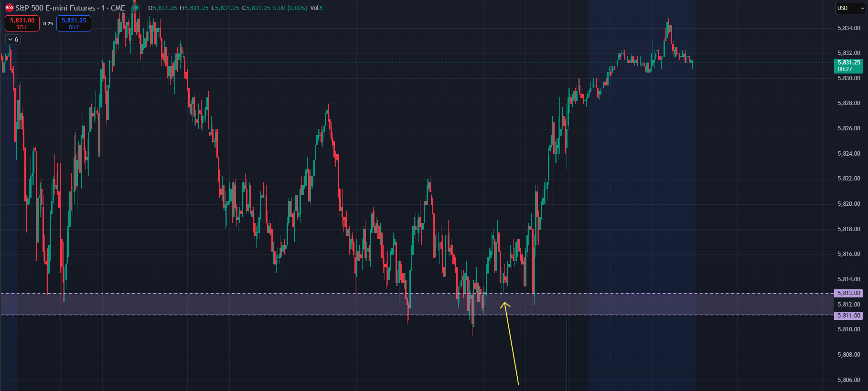Click the green 5,831.25 current price label
Viewport: 868px width, 391px height.
click(848, 63)
